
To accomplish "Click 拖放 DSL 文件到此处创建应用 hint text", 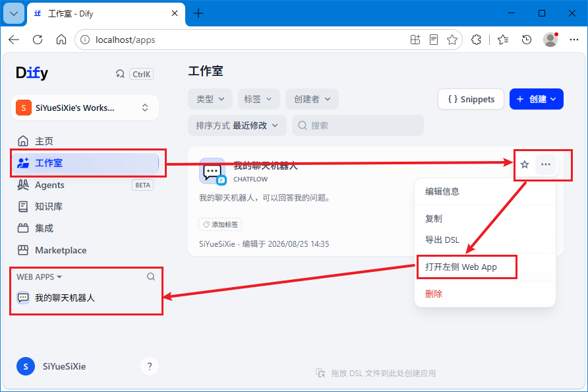I will pos(383,374).
